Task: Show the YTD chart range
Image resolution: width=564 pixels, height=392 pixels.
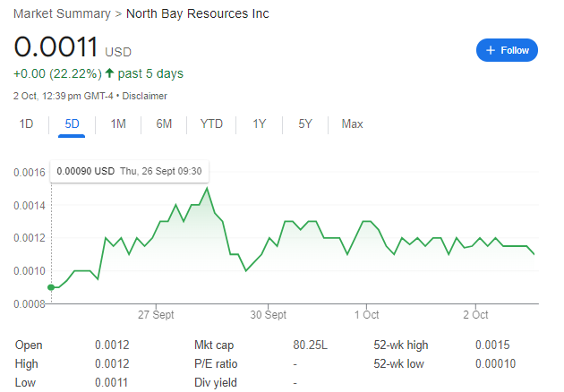Action: point(211,124)
